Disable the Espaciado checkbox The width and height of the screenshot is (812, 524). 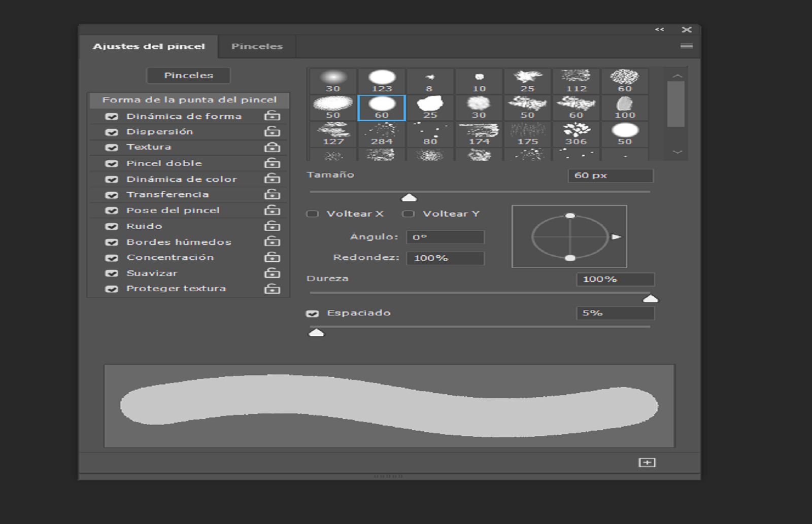313,313
